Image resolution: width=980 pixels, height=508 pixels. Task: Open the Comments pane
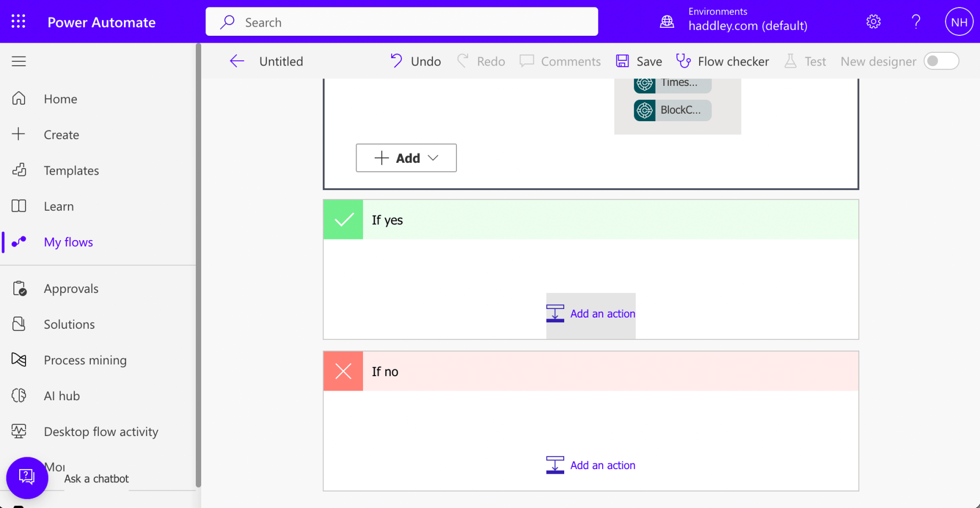click(560, 61)
